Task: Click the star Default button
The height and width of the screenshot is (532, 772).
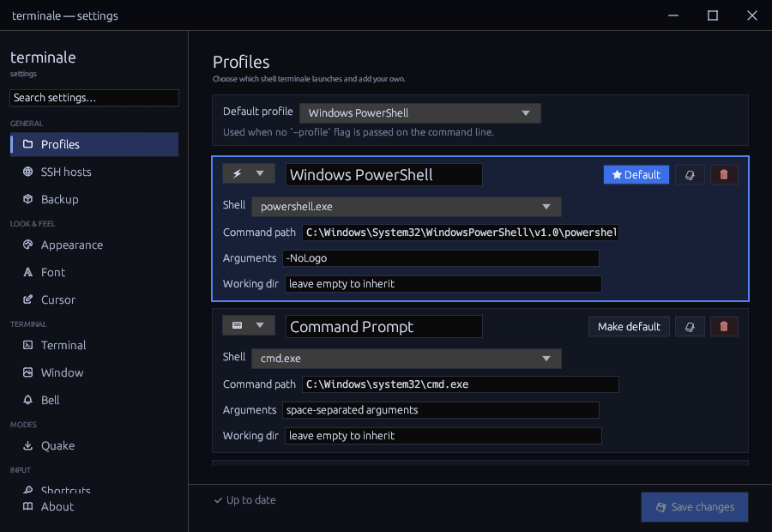Action: pos(636,175)
